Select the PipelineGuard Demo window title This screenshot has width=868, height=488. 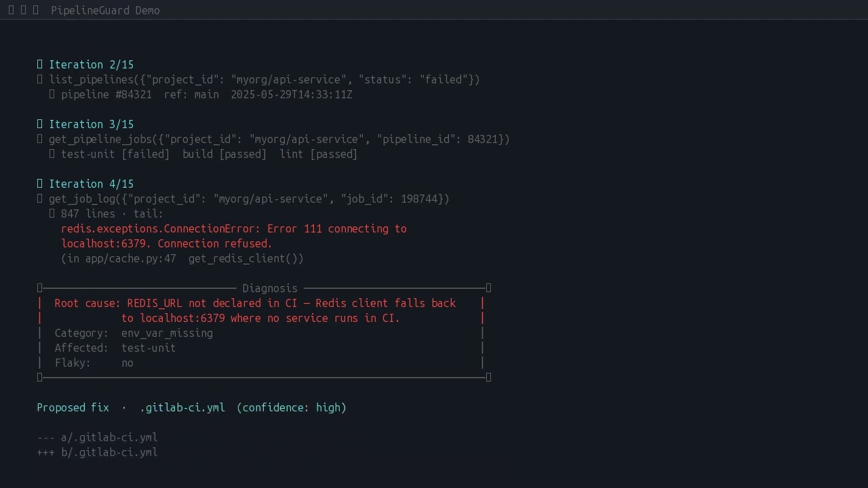point(105,10)
